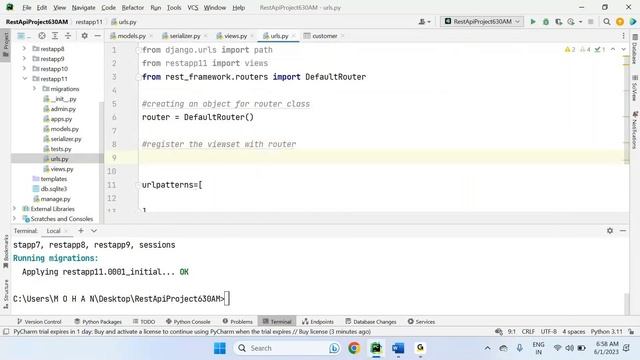This screenshot has height=360, width=640.
Task: Open Problems tool window
Action: click(238, 322)
